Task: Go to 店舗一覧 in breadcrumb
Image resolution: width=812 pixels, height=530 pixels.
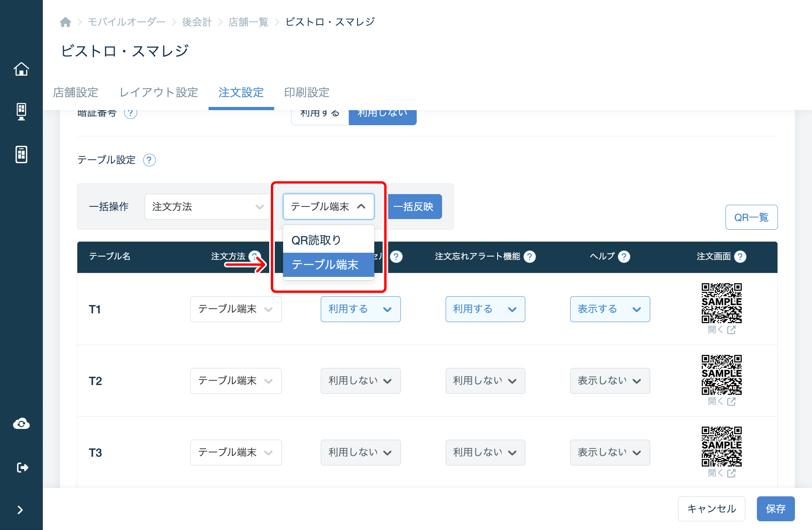Action: coord(249,22)
